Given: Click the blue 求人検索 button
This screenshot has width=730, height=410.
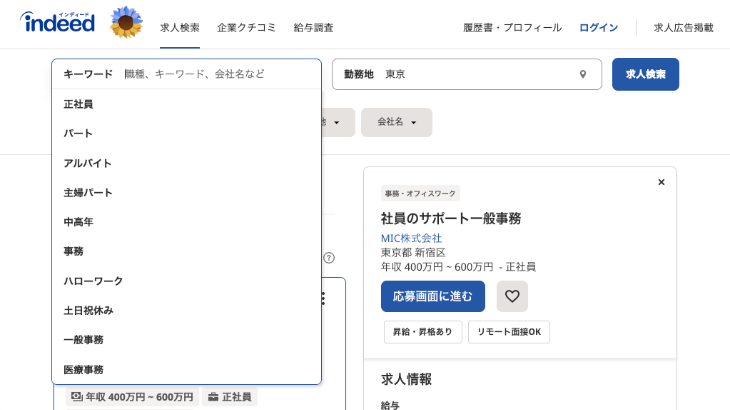Looking at the screenshot, I should click(645, 74).
